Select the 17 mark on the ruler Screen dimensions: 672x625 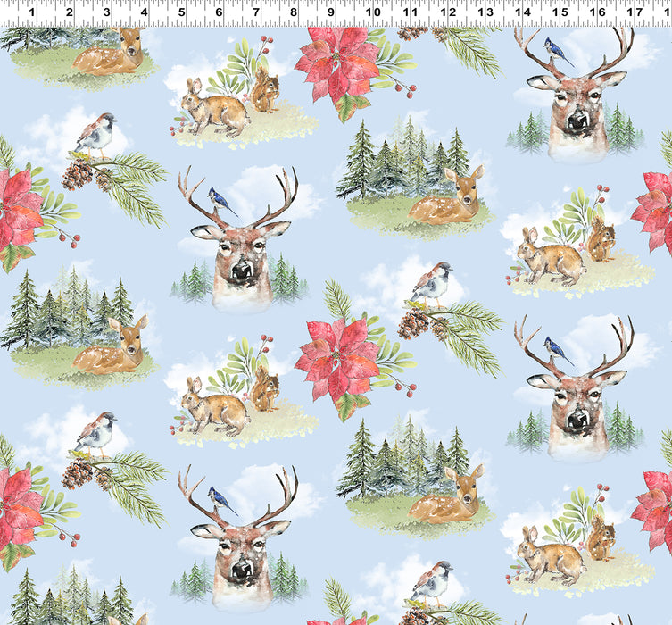(x=635, y=12)
